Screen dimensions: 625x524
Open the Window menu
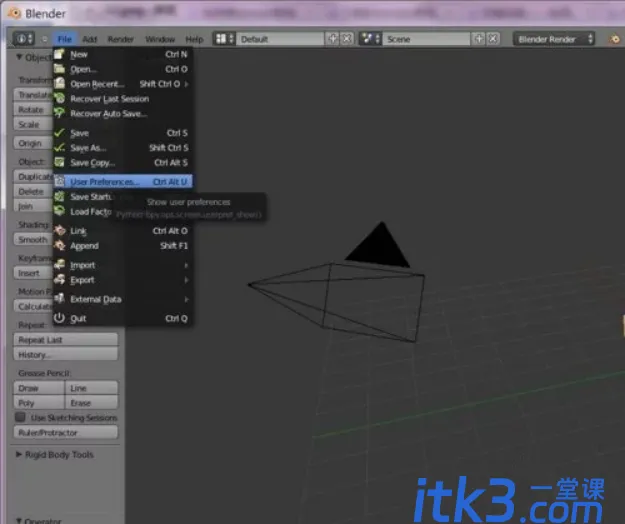pos(160,39)
